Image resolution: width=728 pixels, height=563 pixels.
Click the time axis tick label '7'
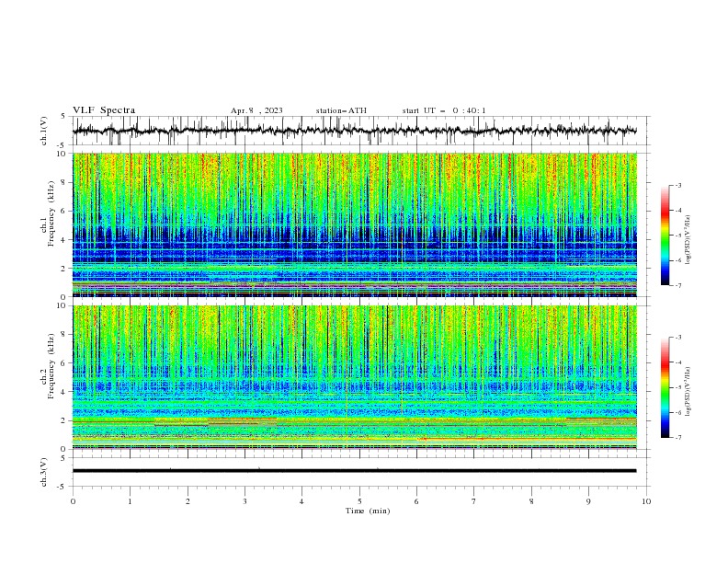pyautogui.click(x=474, y=501)
